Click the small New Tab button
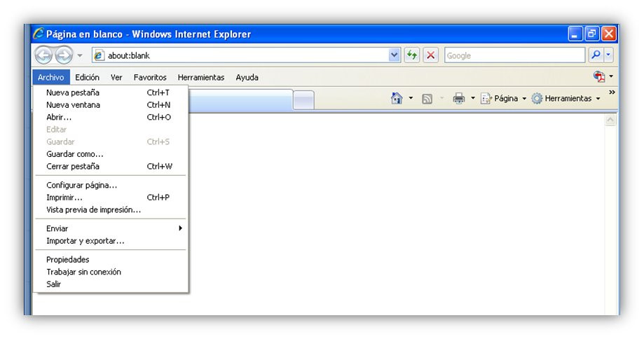This screenshot has width=644, height=339. click(x=303, y=100)
